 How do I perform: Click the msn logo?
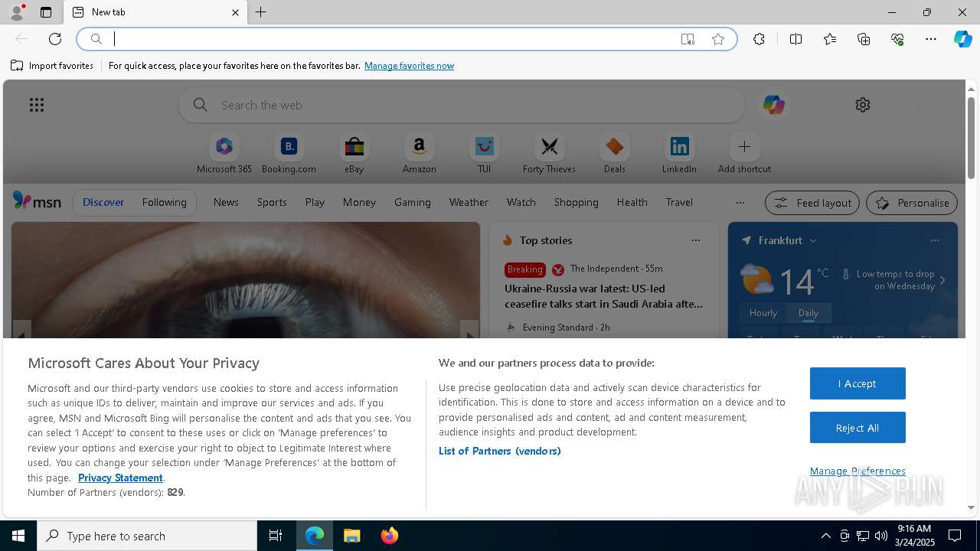tap(37, 201)
